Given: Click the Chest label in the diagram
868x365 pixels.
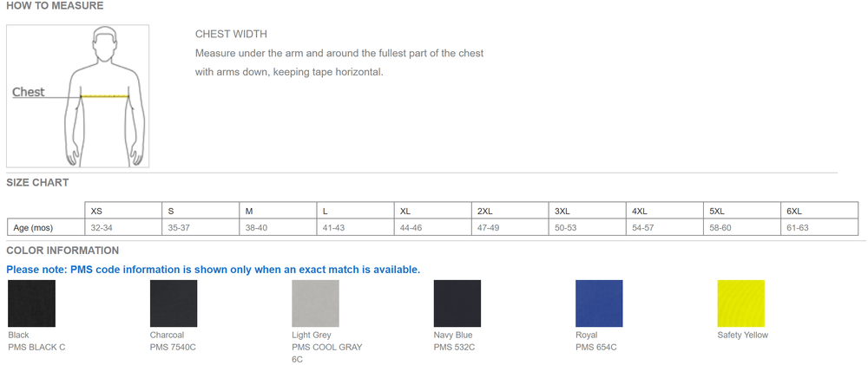Looking at the screenshot, I should [29, 92].
